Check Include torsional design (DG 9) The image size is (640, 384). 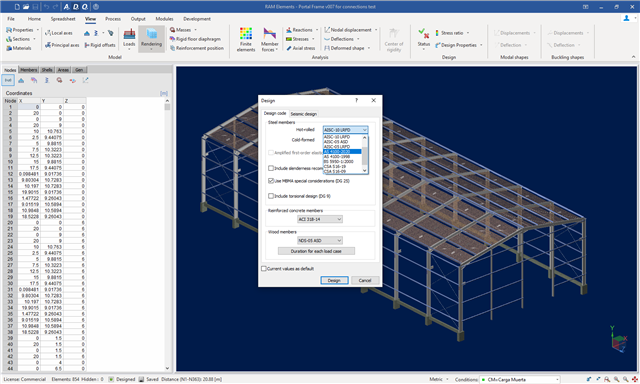coord(271,196)
